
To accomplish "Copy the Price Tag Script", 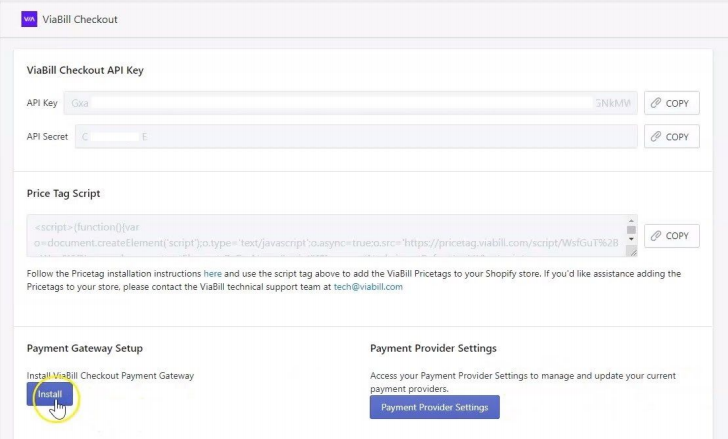I will (671, 236).
